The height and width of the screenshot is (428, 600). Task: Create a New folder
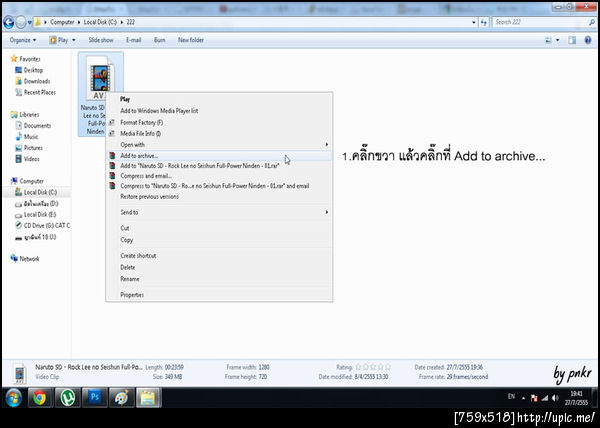191,40
